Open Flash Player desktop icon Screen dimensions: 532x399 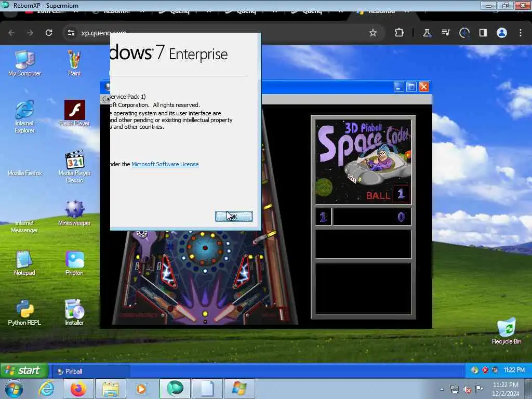coord(74,113)
